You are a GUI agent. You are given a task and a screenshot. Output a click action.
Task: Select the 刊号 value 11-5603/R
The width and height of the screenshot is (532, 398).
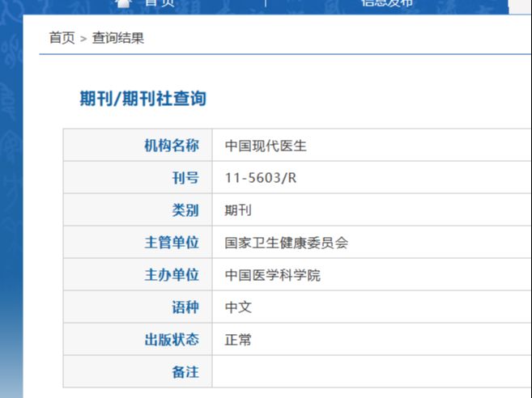[261, 178]
